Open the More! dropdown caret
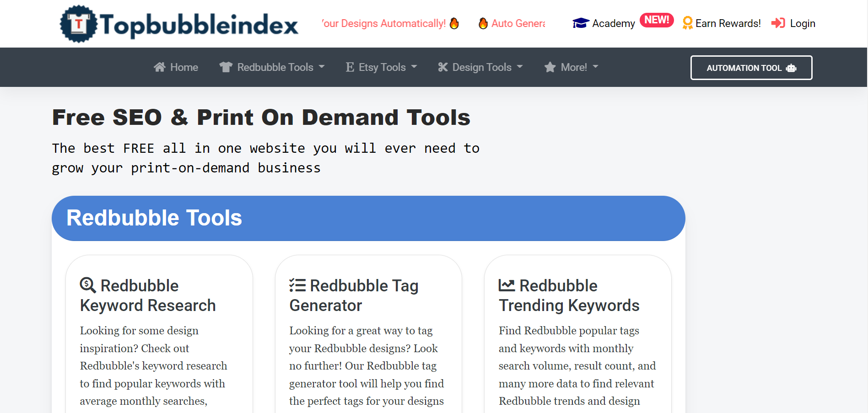Screen dimensions: 868x413 [x=595, y=67]
